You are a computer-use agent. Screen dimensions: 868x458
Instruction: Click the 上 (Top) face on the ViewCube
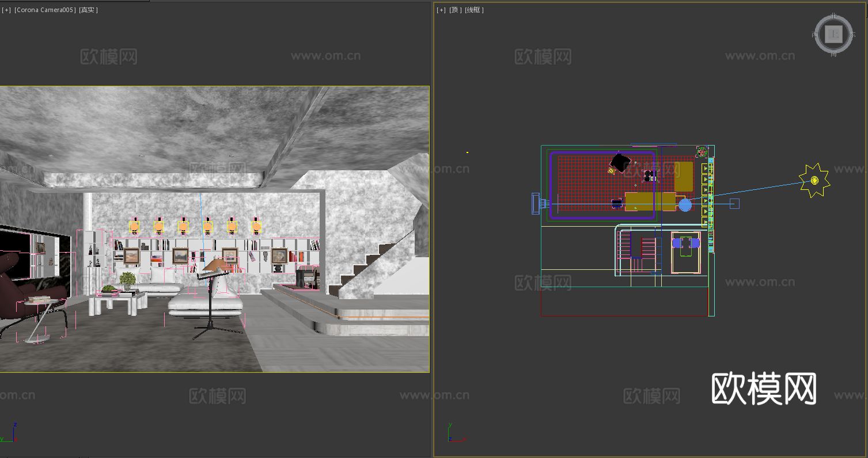[x=833, y=33]
